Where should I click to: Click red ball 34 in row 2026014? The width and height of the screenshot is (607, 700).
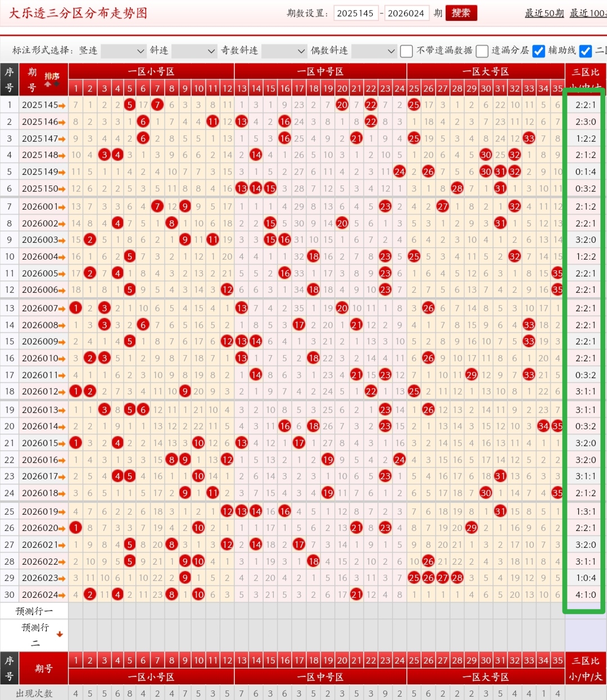[543, 426]
